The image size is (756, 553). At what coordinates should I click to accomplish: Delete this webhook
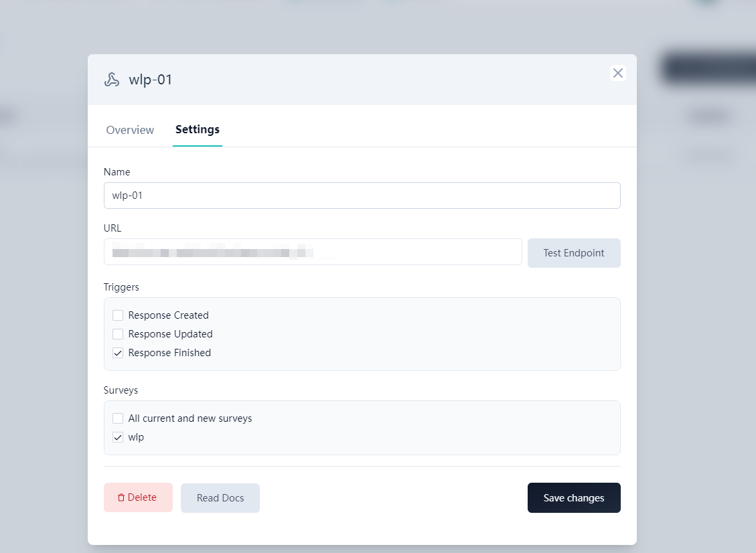click(138, 497)
